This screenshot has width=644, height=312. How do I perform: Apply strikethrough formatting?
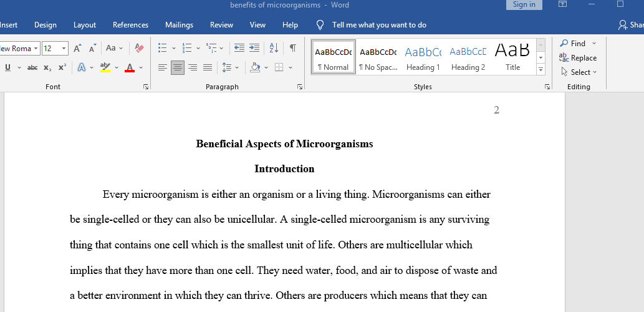click(x=32, y=67)
